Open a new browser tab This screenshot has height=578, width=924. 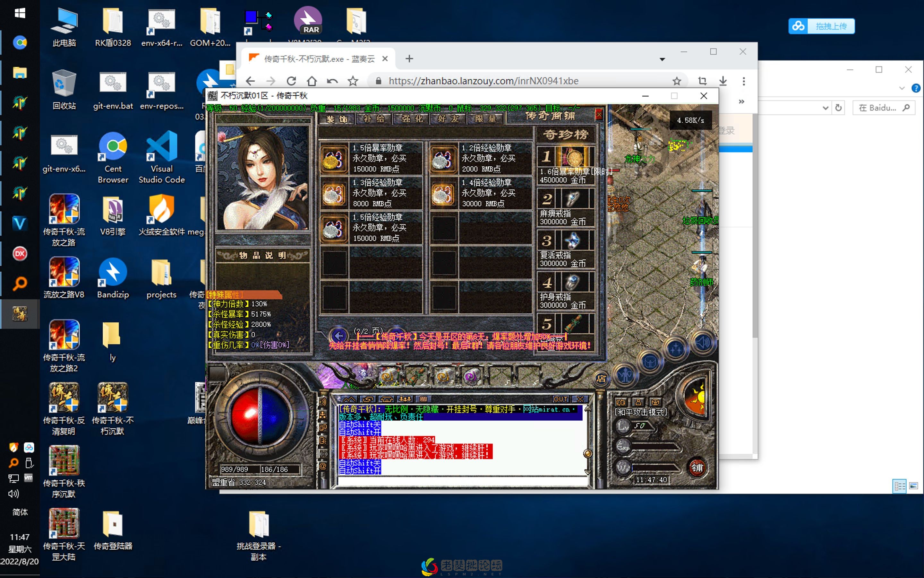pyautogui.click(x=409, y=58)
